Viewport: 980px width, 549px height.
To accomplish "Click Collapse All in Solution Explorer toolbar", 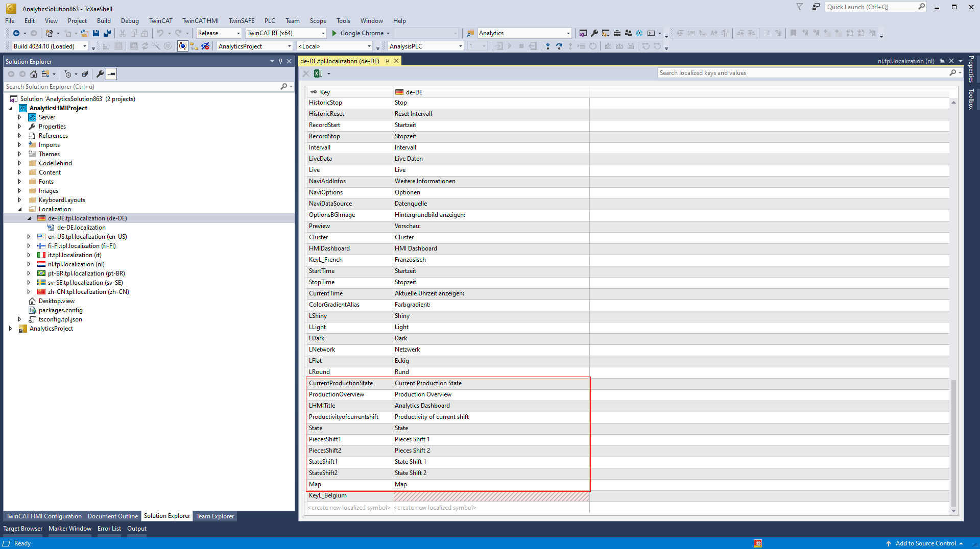I will 85,74.
